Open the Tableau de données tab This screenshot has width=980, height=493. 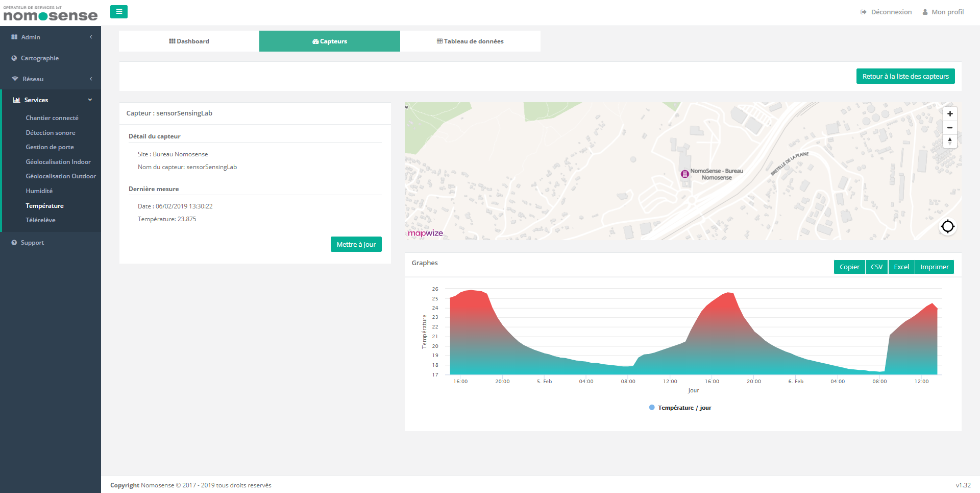coord(470,41)
